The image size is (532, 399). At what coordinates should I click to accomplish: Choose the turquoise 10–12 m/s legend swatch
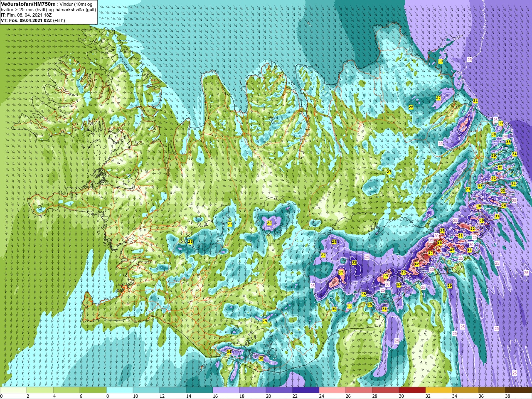pyautogui.click(x=146, y=390)
